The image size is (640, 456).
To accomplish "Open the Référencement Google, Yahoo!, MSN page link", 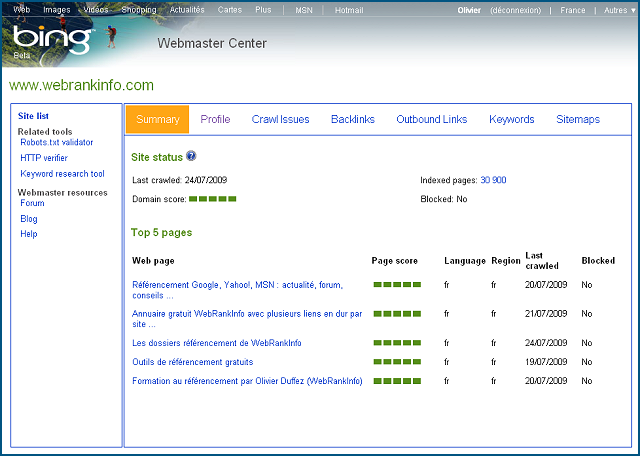I will 238,290.
